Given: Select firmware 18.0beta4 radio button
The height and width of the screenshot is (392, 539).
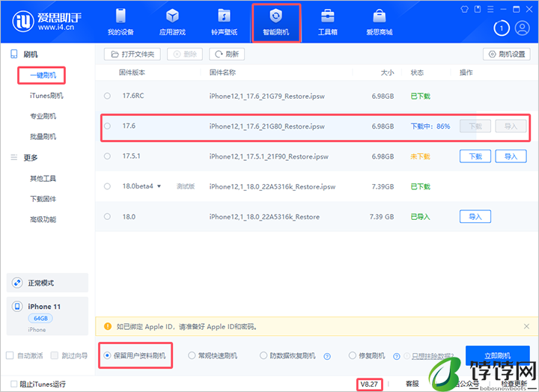Looking at the screenshot, I should pos(107,186).
